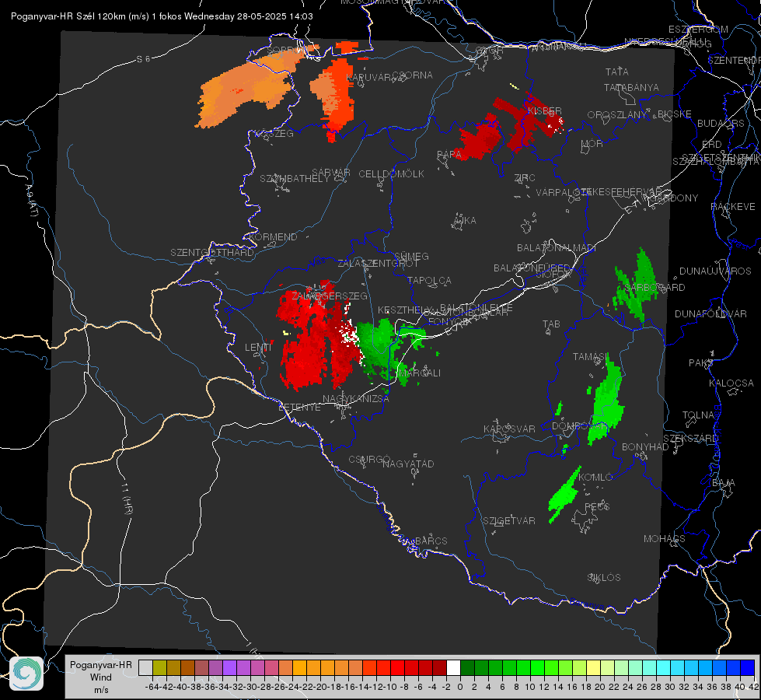Click the NAGYKANIZSA city label

(x=356, y=399)
